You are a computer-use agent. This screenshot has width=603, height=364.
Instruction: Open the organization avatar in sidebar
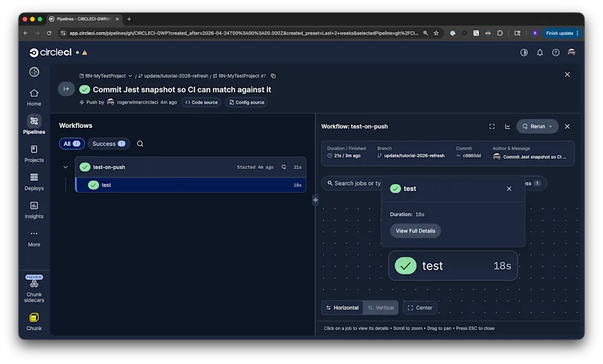(34, 72)
